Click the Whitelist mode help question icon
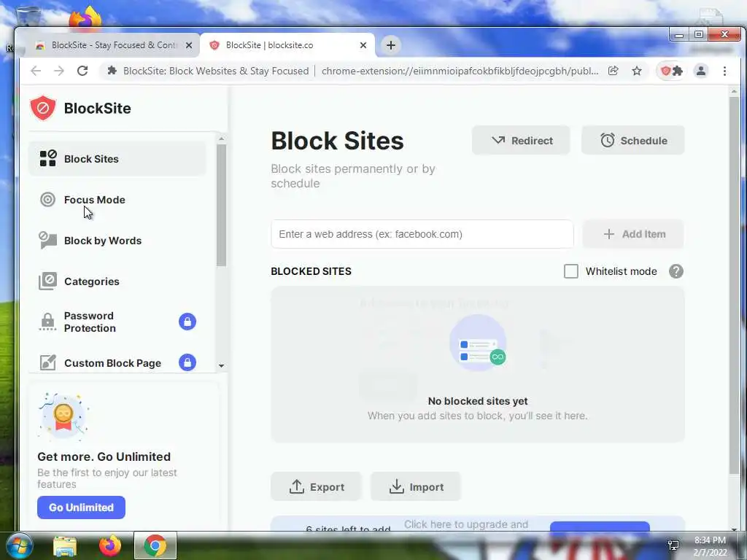The height and width of the screenshot is (560, 747). (x=676, y=271)
